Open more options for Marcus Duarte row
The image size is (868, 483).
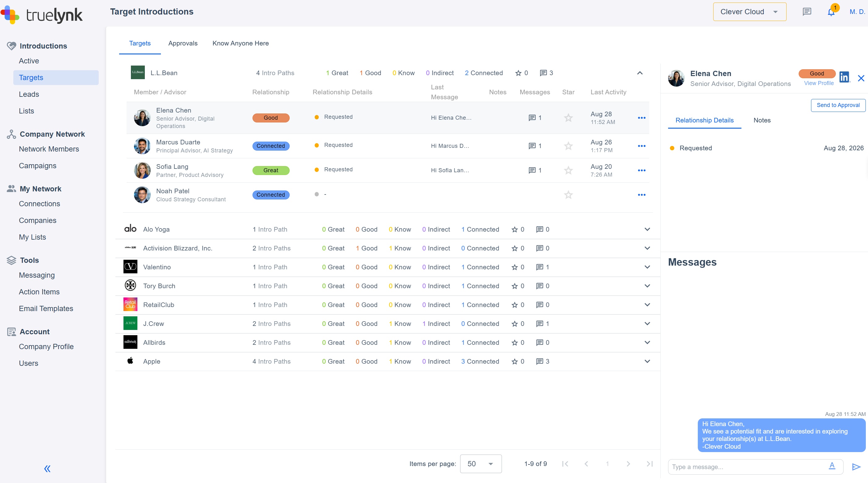(x=641, y=146)
